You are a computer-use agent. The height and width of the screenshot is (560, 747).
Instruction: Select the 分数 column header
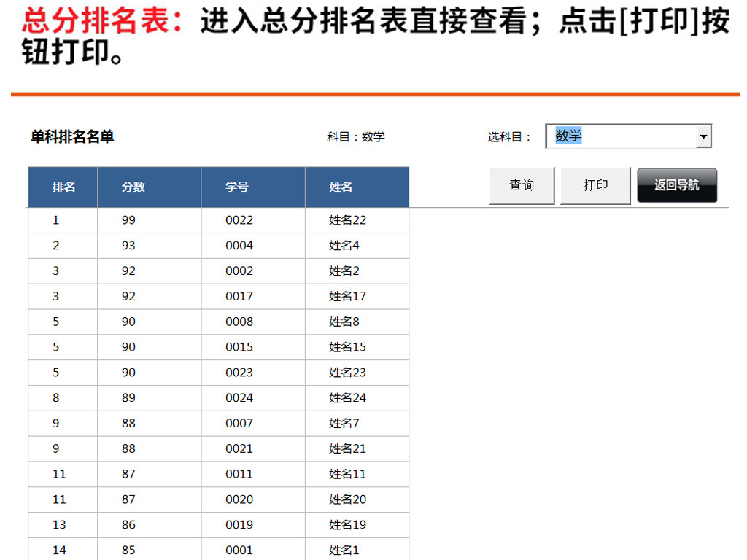[132, 187]
